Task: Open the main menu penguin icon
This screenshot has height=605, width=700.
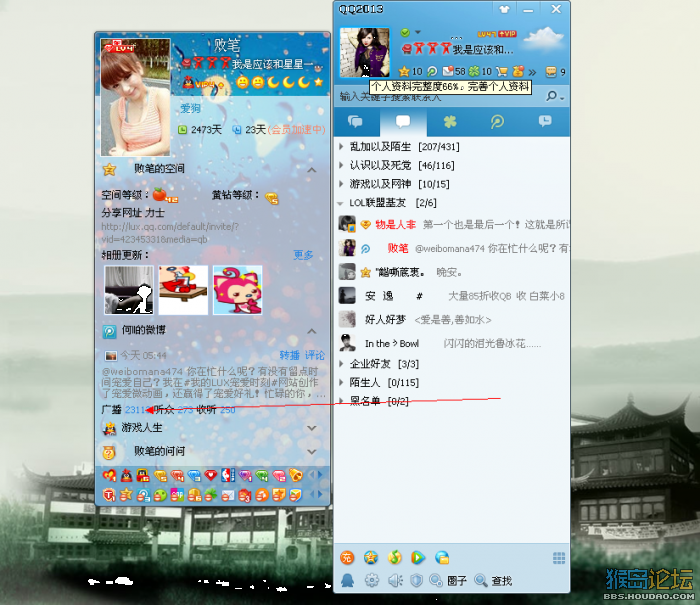Action: [347, 580]
